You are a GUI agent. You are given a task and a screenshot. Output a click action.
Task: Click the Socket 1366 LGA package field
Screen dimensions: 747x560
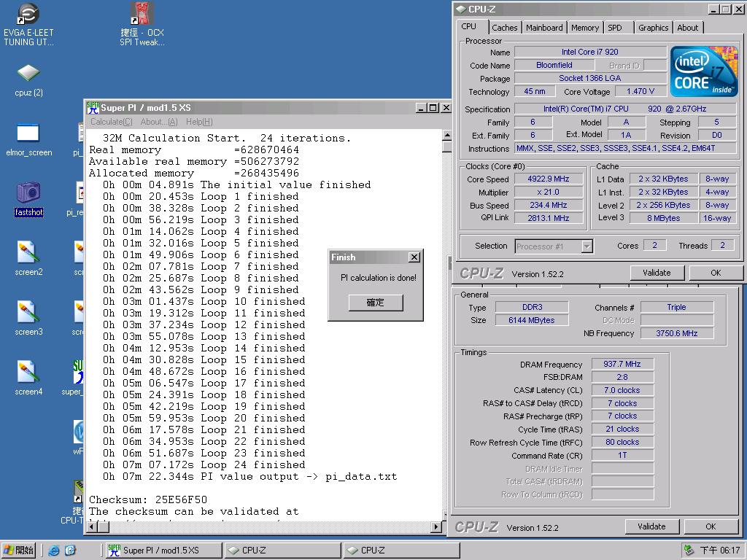[x=590, y=78]
